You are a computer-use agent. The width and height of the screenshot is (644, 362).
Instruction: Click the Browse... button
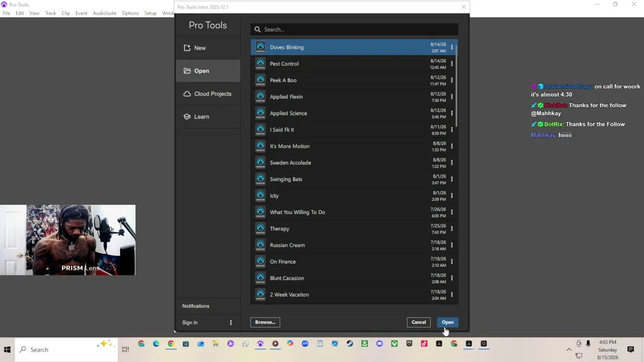(x=265, y=322)
